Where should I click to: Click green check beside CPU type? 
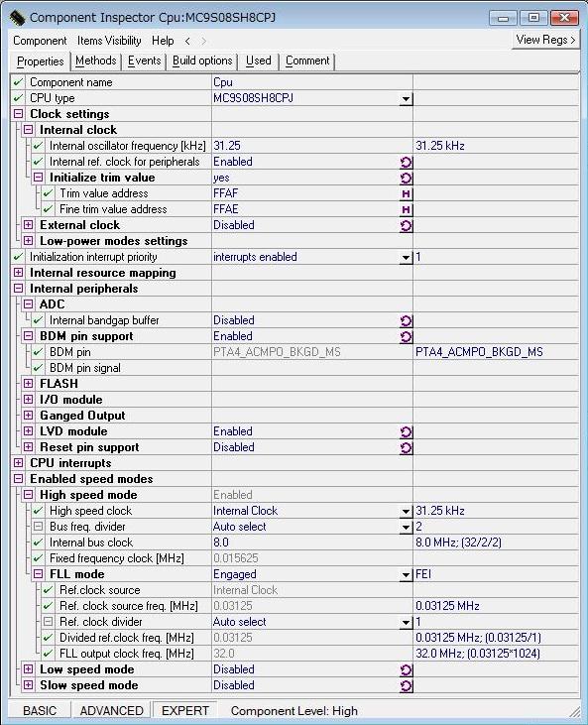point(18,98)
